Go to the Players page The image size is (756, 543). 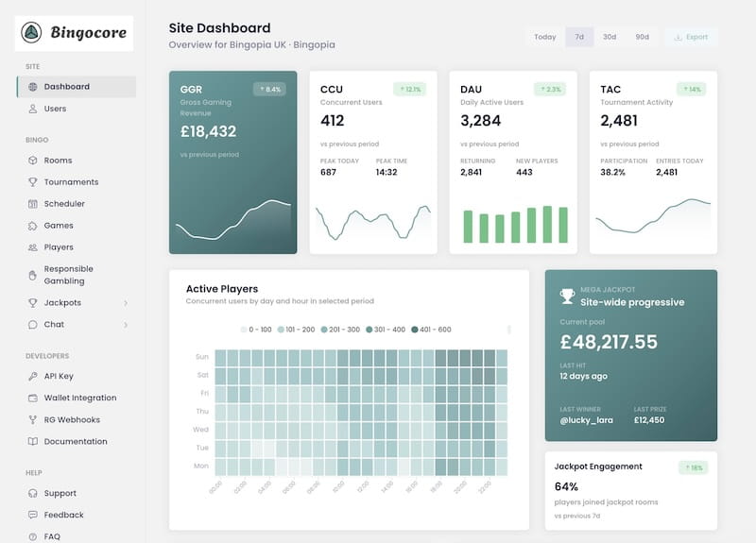coord(77,247)
